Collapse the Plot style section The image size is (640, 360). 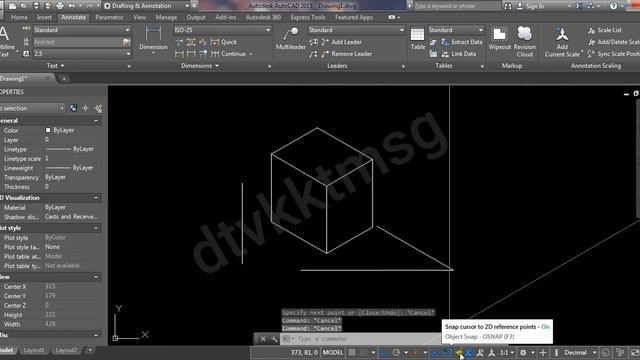[96, 228]
